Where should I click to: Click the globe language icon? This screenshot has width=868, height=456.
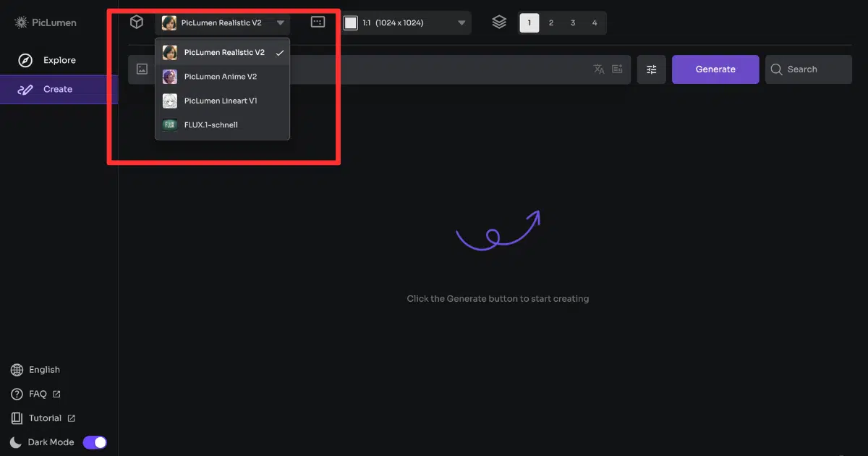click(x=17, y=370)
